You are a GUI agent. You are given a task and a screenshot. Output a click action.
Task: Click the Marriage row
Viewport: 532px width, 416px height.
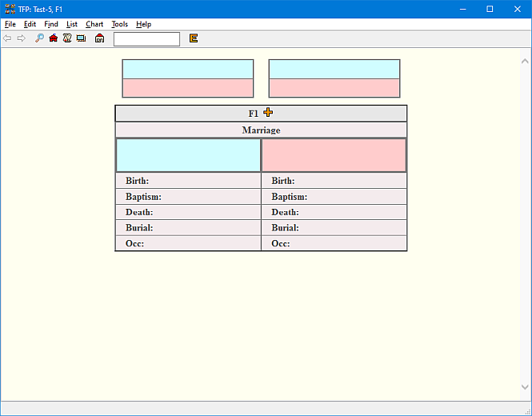click(x=261, y=130)
